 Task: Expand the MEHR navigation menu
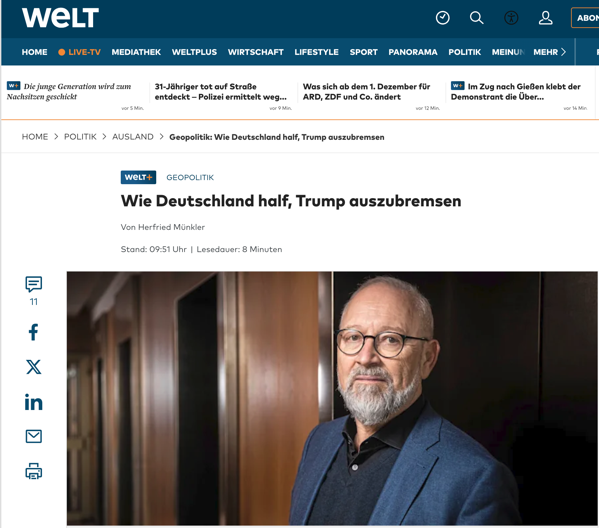[549, 52]
